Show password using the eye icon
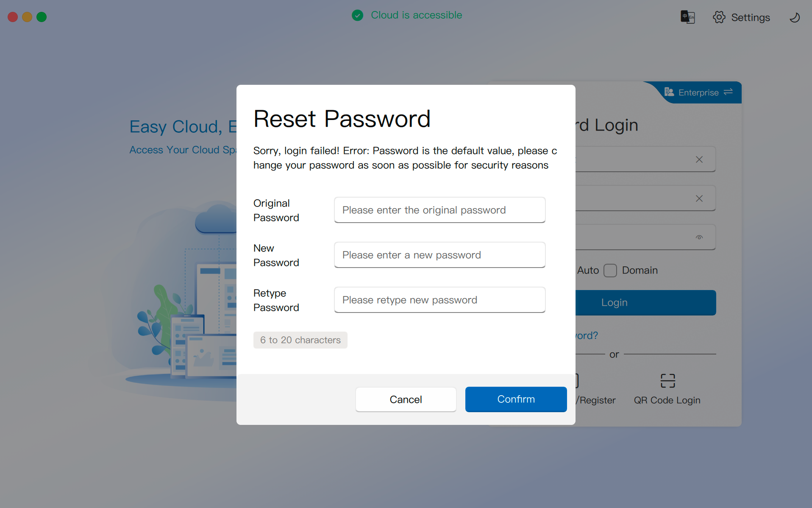812x508 pixels. coord(699,237)
